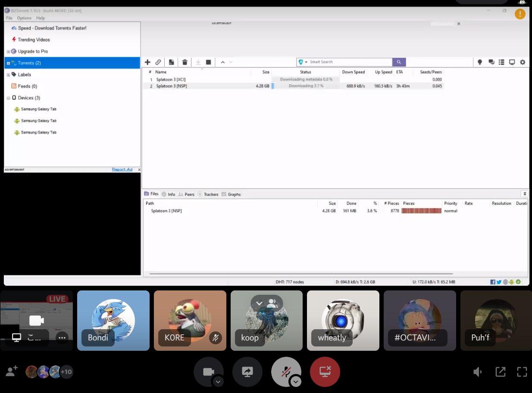Viewport: 532px width, 393px height.
Task: Collapse the Devices tree node
Action: pyautogui.click(x=8, y=98)
